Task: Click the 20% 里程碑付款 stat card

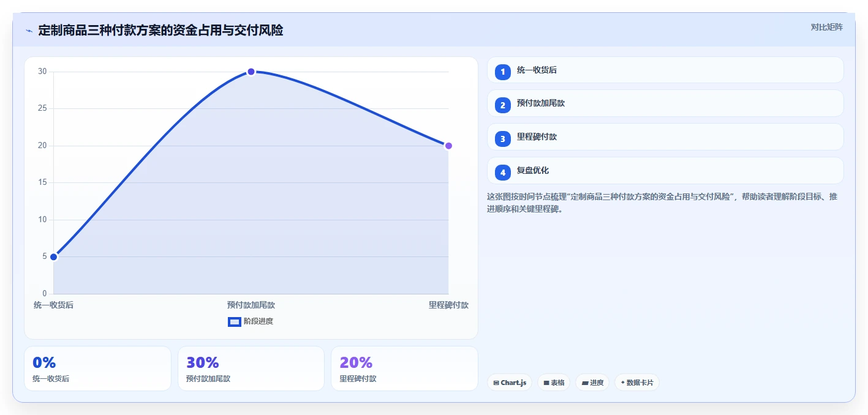Action: [404, 368]
